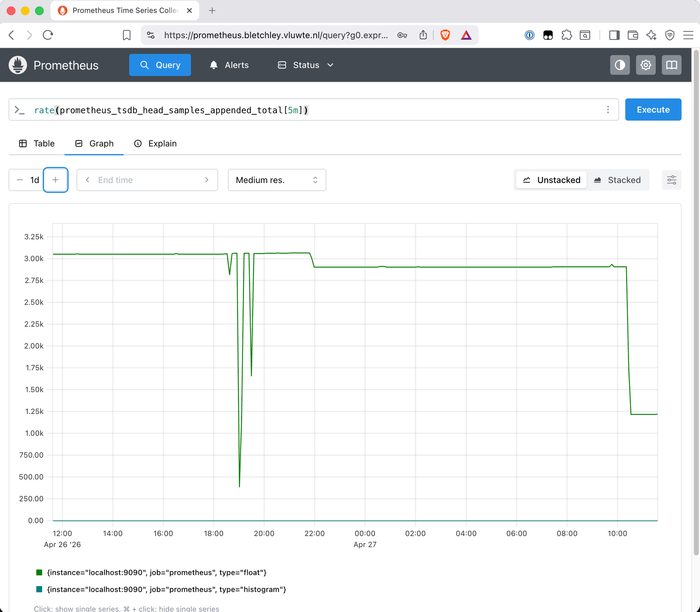Go to previous end time arrow
Screen dimensions: 700x612
[x=87, y=180]
